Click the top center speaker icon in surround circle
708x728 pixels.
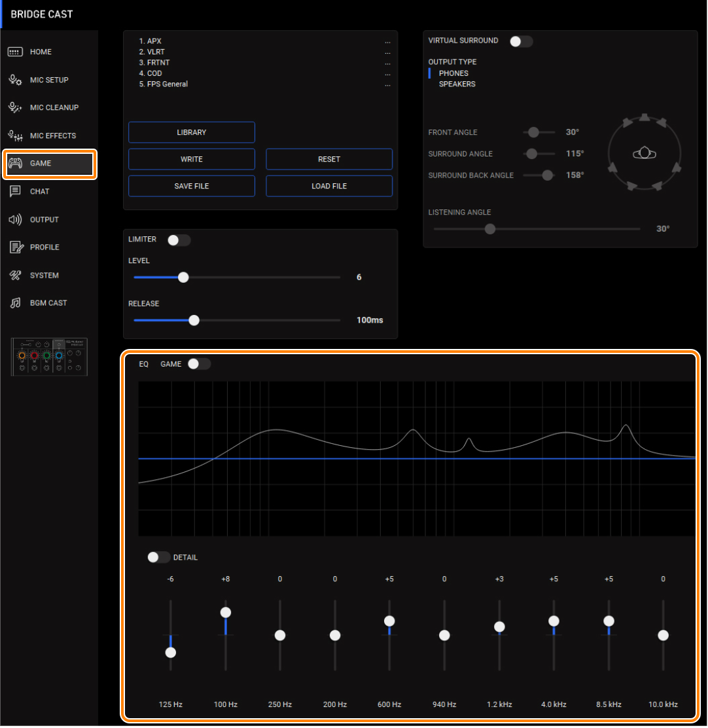[645, 117]
